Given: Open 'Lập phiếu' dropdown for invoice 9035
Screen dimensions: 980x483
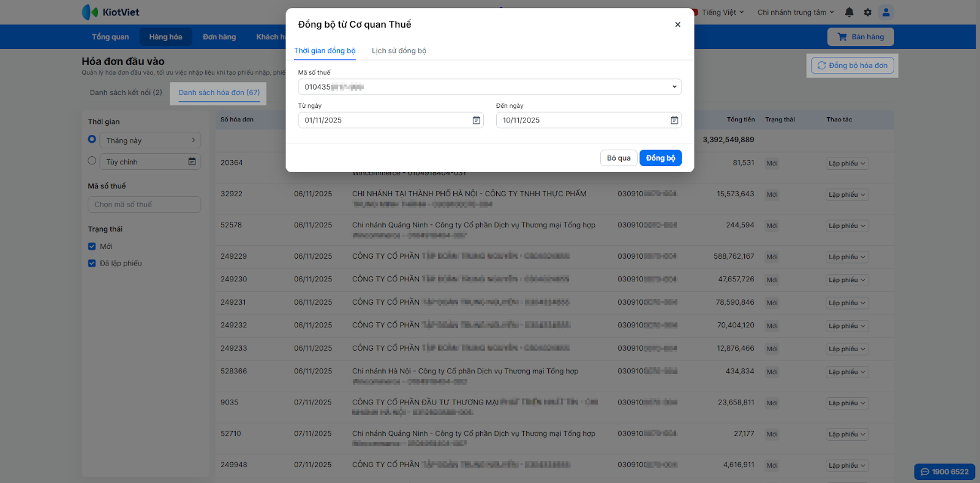Looking at the screenshot, I should 847,403.
